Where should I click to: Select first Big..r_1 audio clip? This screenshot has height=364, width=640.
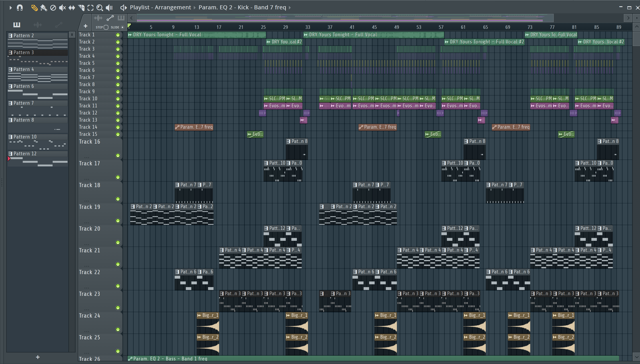[x=208, y=322]
